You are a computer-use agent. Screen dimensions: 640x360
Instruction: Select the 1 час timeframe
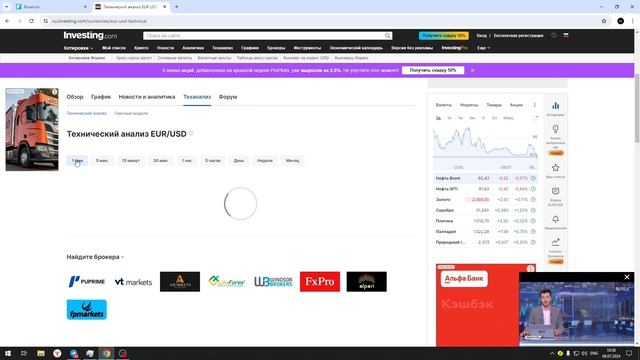click(x=187, y=160)
